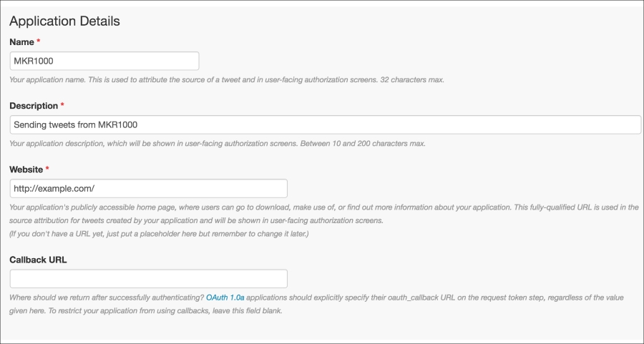
Task: Click the Description field label
Action: (x=34, y=106)
